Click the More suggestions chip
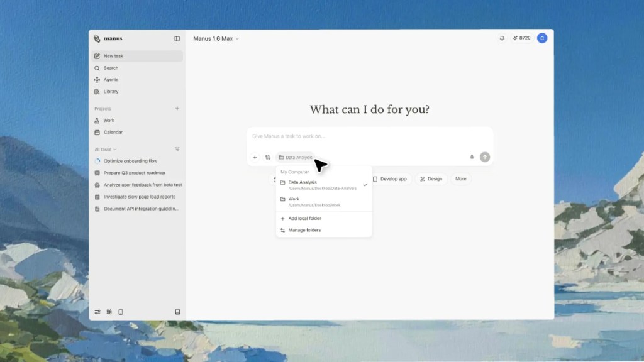Viewport: 644px width, 362px height. [x=461, y=179]
